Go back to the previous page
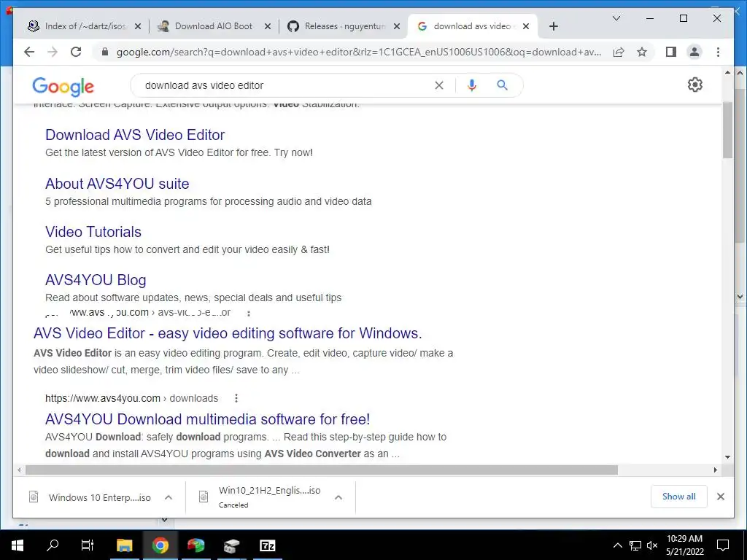 [29, 52]
